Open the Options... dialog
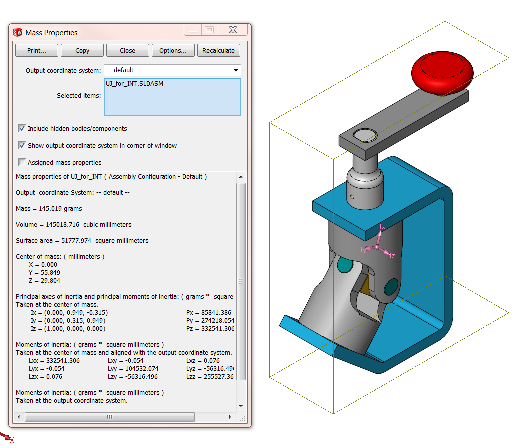The height and width of the screenshot is (448, 530). [x=173, y=50]
